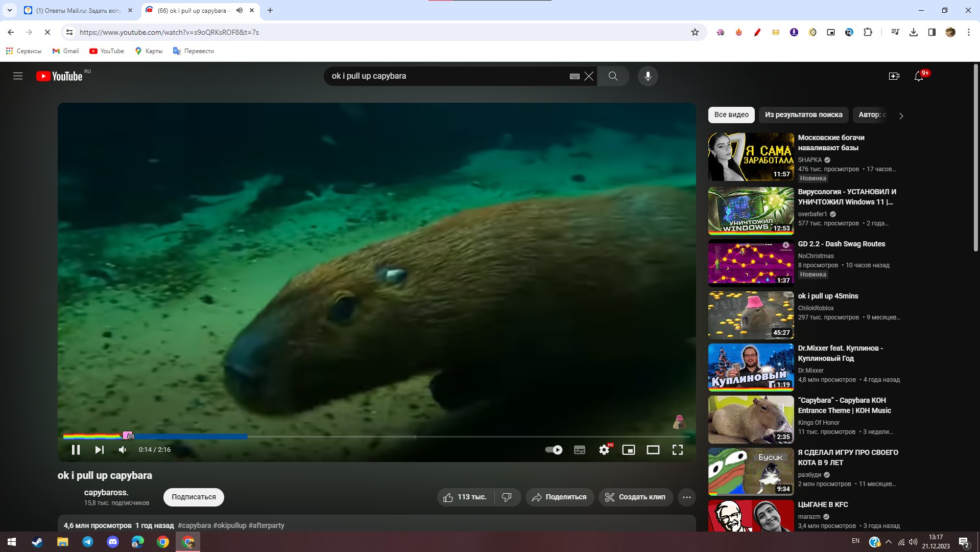The image size is (980, 552).
Task: Open the #afterparty hashtag
Action: coord(267,525)
